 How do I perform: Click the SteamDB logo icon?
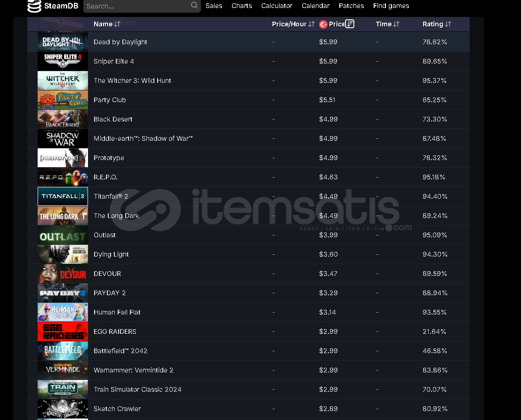click(34, 6)
